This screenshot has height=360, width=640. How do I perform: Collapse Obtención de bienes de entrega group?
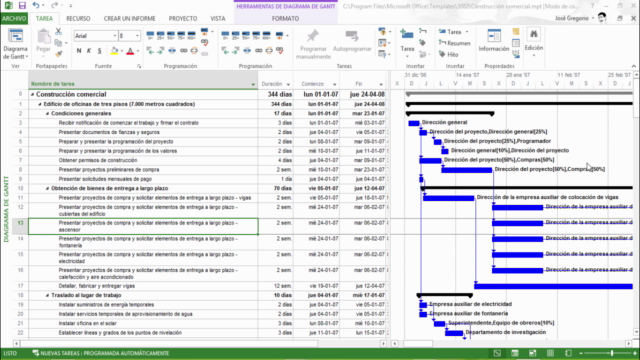pyautogui.click(x=47, y=189)
